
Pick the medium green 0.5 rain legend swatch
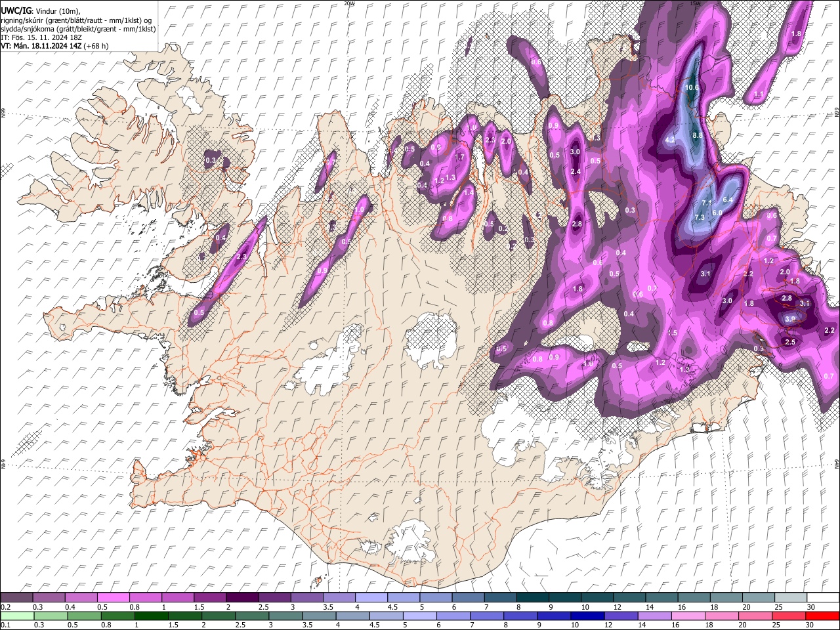[85, 616]
